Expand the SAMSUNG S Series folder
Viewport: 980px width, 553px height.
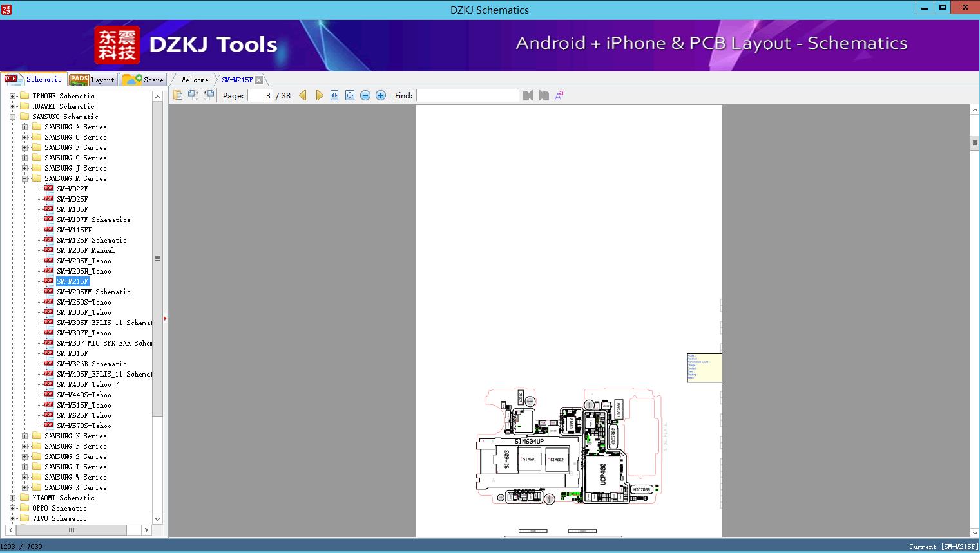pos(24,456)
